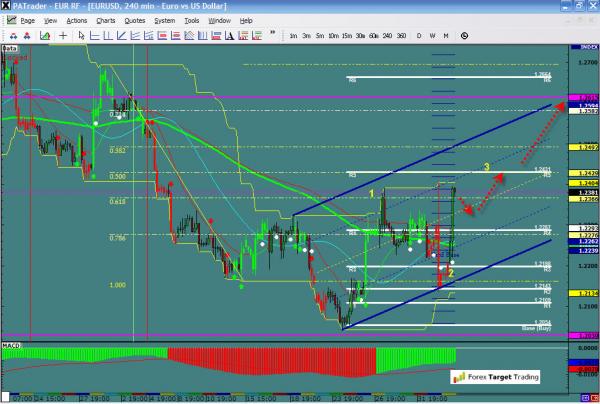Select the 240 minute timeframe
The image size is (600, 404).
click(x=387, y=36)
